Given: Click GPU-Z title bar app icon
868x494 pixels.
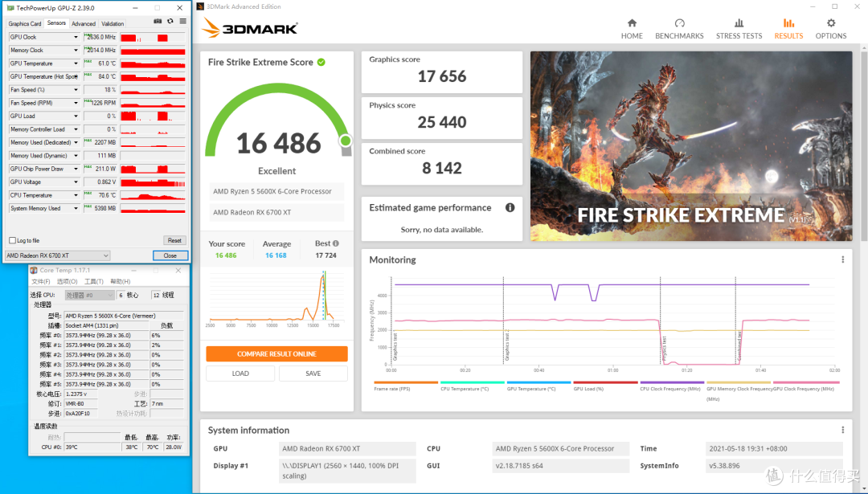Looking at the screenshot, I should pyautogui.click(x=10, y=8).
